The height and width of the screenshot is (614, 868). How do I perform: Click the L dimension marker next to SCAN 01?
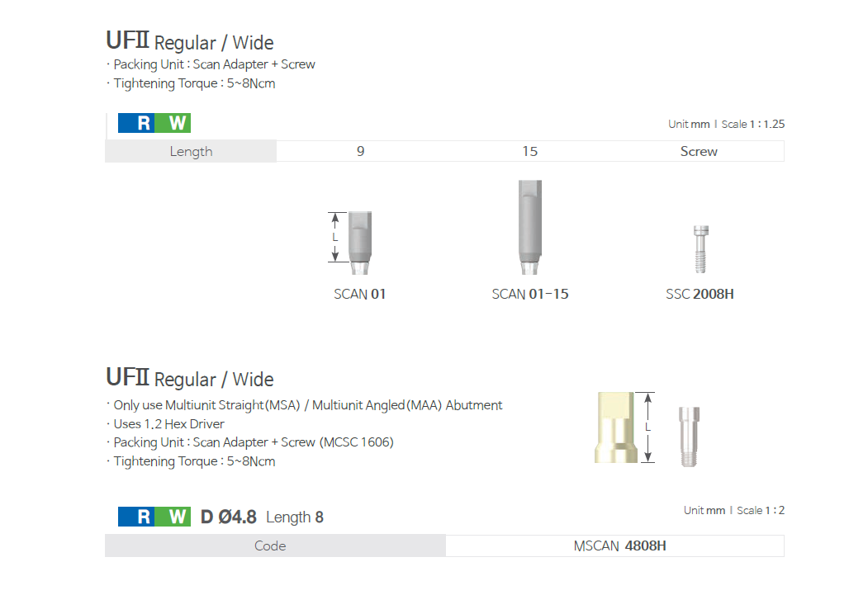334,237
